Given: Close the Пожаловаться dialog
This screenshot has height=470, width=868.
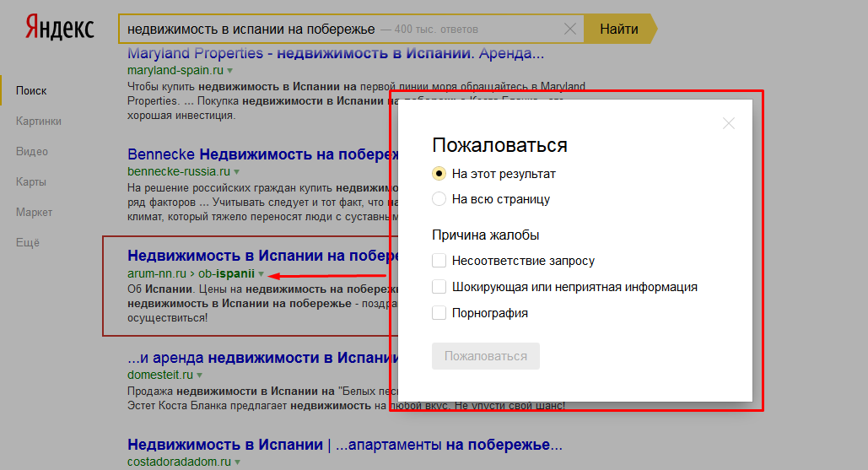Looking at the screenshot, I should pyautogui.click(x=729, y=123).
